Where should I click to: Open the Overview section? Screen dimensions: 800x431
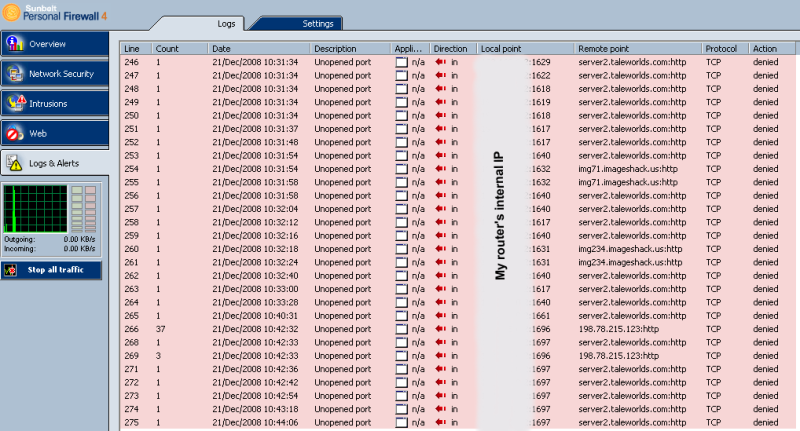(x=55, y=44)
